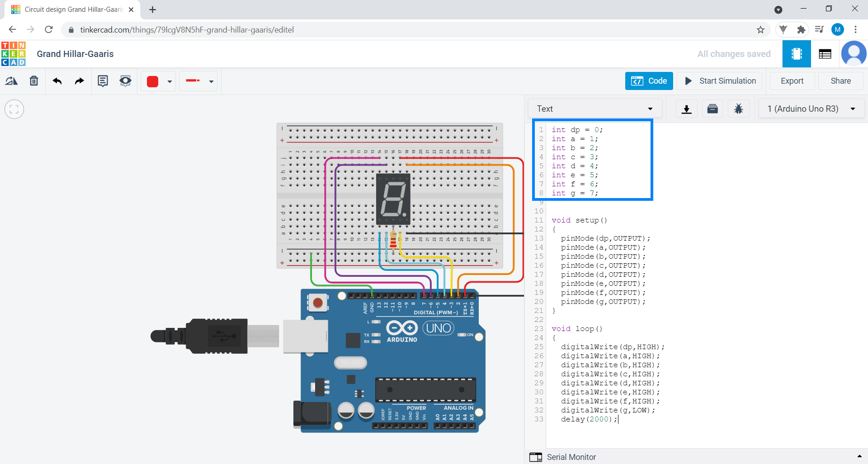The width and height of the screenshot is (868, 464).
Task: Open the Chrome three-dot menu
Action: pos(856,29)
